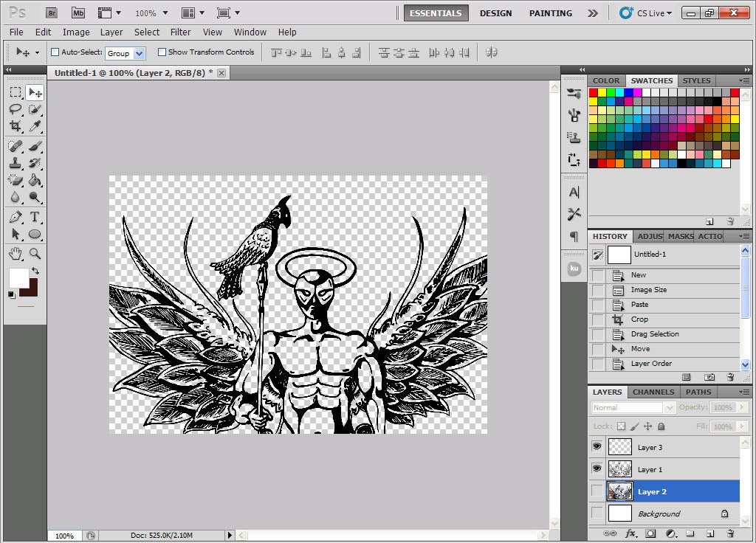The width and height of the screenshot is (756, 543).
Task: Switch to the Design workspace
Action: [x=495, y=13]
